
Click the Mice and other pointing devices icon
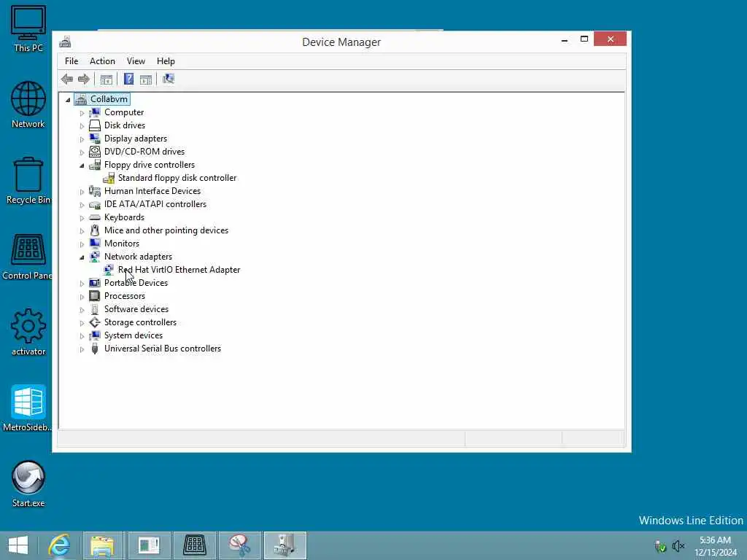95,230
